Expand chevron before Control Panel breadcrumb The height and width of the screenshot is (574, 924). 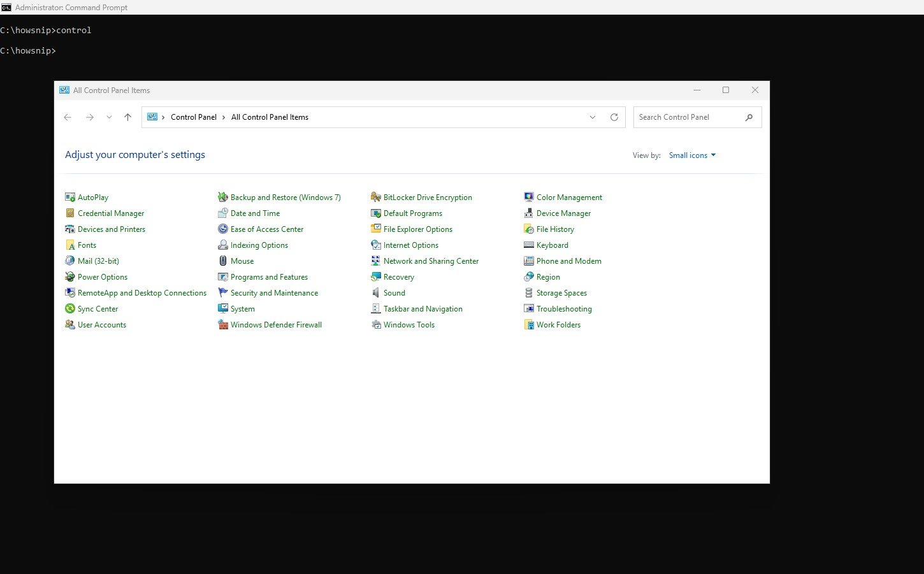[x=163, y=117]
